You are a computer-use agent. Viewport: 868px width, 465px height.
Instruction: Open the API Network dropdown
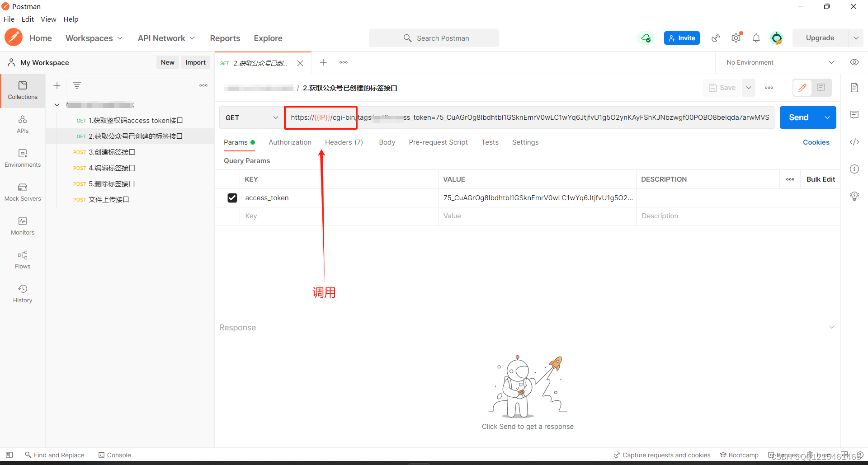click(166, 38)
